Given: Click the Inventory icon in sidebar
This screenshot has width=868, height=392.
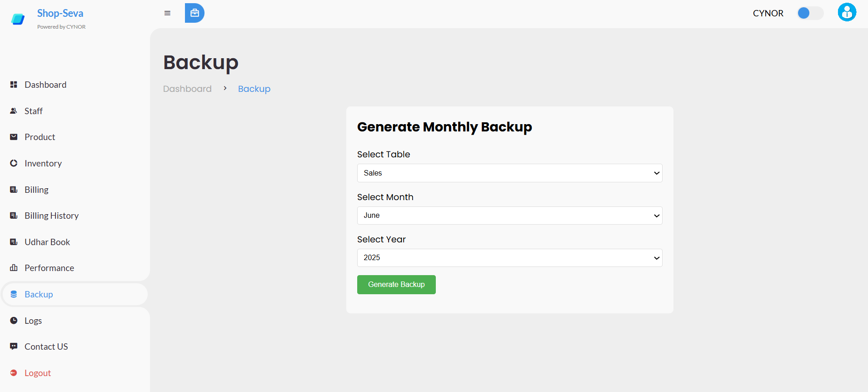Looking at the screenshot, I should point(14,163).
